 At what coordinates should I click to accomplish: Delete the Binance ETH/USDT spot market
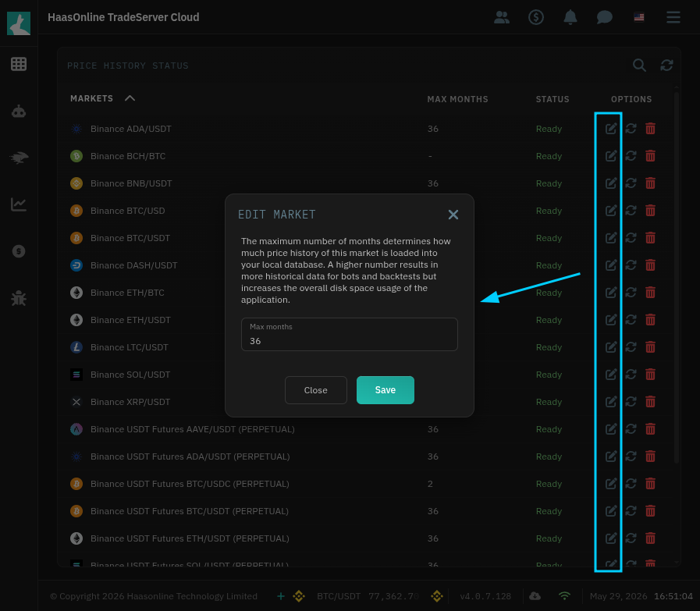click(651, 320)
